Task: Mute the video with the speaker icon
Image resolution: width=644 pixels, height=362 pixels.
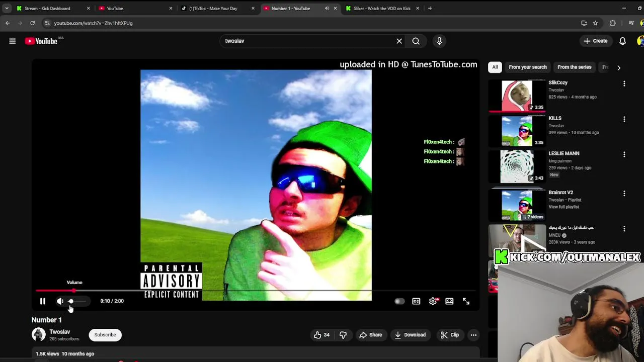Action: 60,301
